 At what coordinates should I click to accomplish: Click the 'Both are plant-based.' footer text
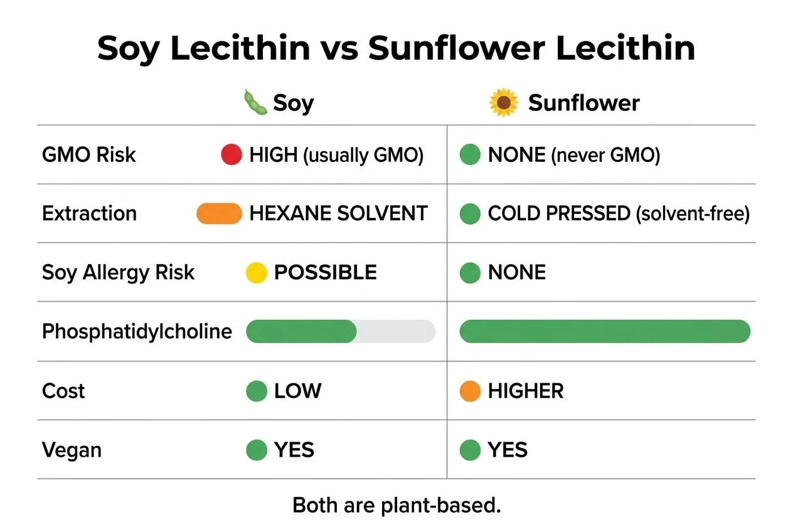tap(396, 506)
